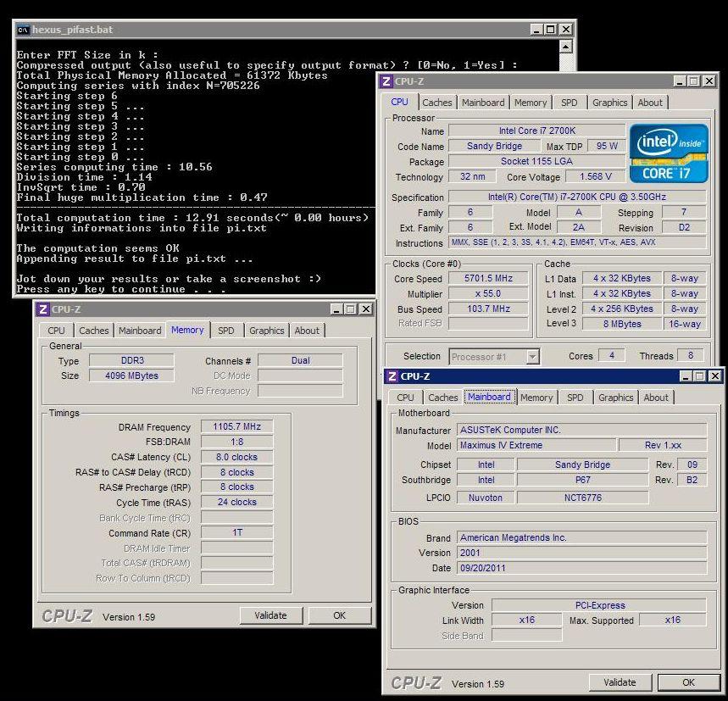Click the command prompt icon of hexus_pifast.bat

tap(23, 30)
